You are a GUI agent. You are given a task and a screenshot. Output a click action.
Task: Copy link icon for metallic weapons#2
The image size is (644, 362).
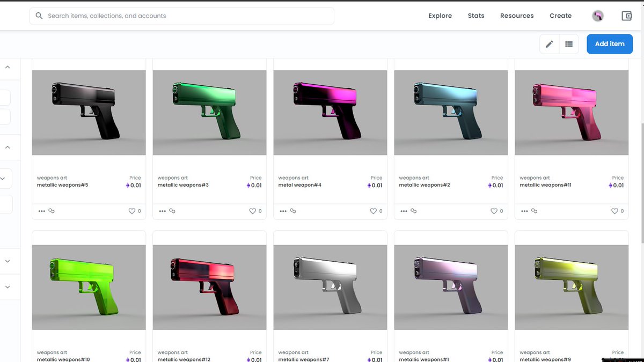coord(414,211)
